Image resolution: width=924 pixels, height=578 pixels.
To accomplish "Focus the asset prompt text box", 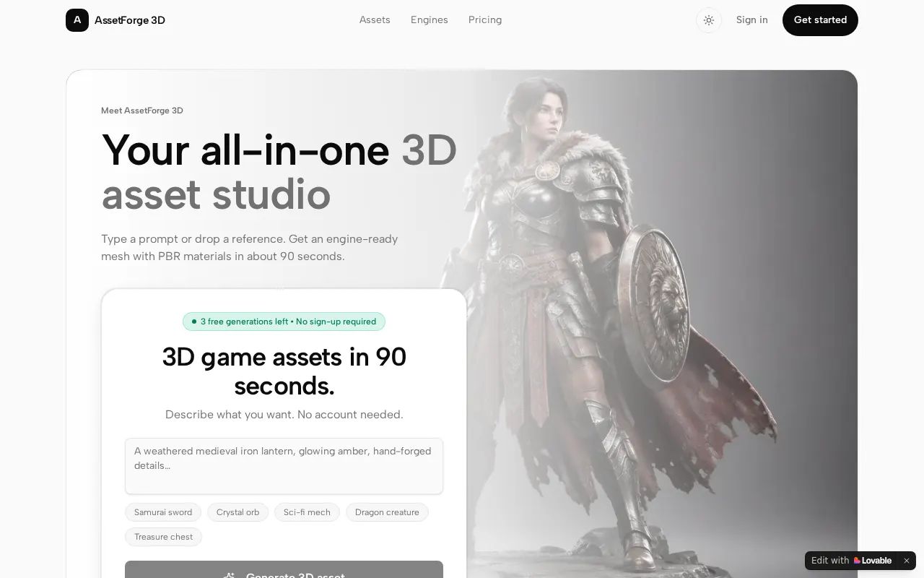I will pos(284,466).
